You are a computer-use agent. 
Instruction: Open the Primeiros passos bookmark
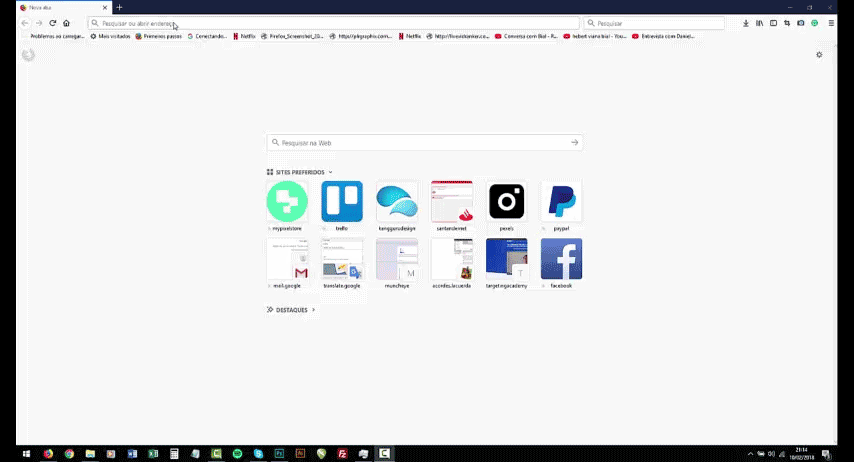click(x=158, y=37)
